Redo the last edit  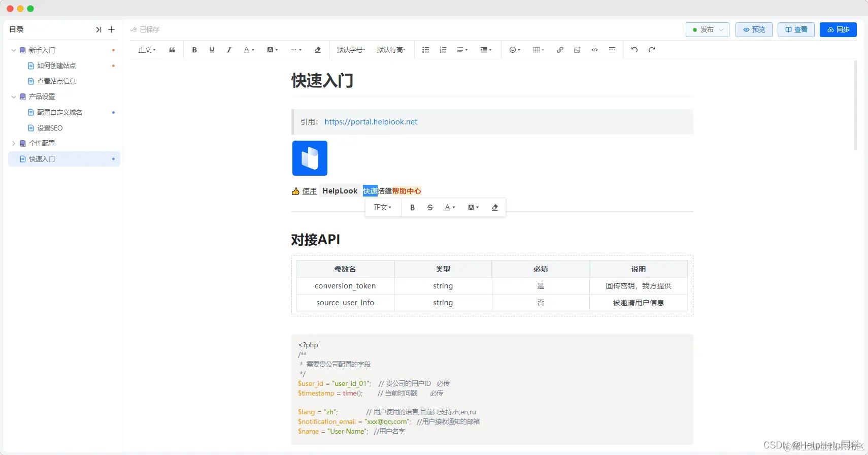click(x=652, y=50)
